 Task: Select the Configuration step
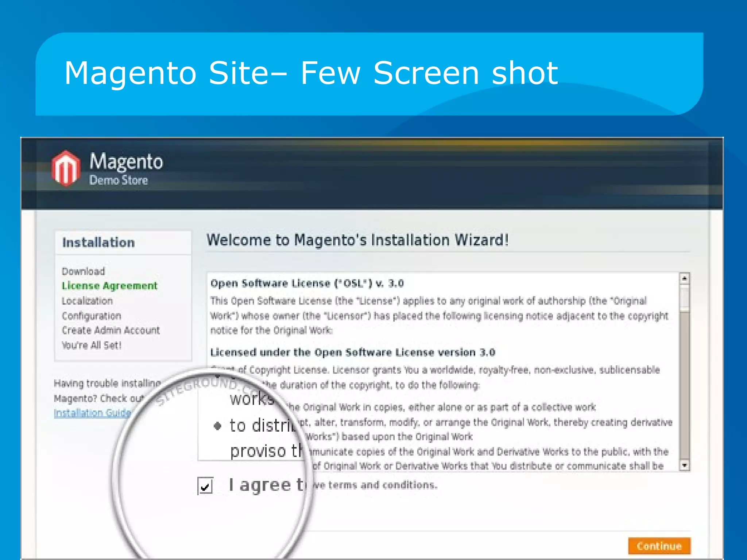(91, 316)
